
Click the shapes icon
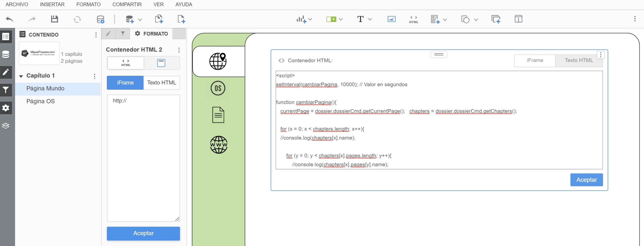point(465,19)
